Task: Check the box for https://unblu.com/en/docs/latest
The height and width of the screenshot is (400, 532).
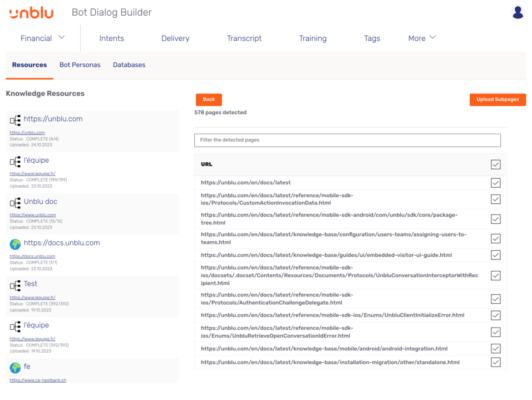Action: [x=495, y=183]
